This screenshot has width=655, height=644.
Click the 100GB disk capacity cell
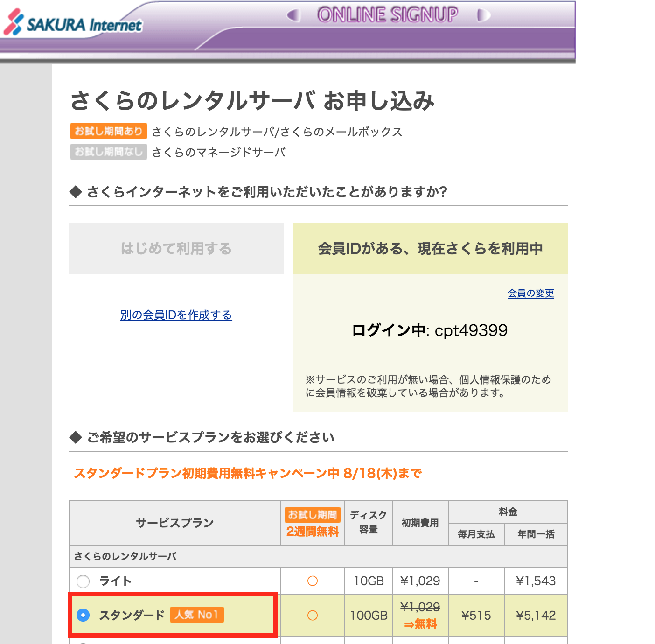click(369, 616)
